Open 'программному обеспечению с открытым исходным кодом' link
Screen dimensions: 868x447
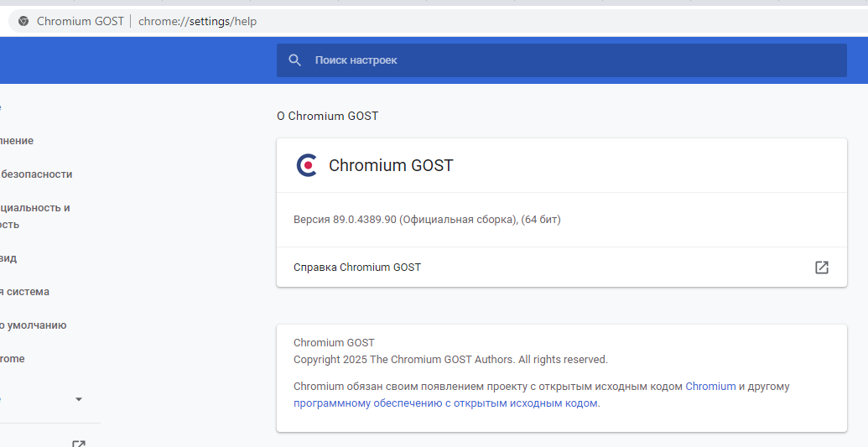tap(445, 403)
